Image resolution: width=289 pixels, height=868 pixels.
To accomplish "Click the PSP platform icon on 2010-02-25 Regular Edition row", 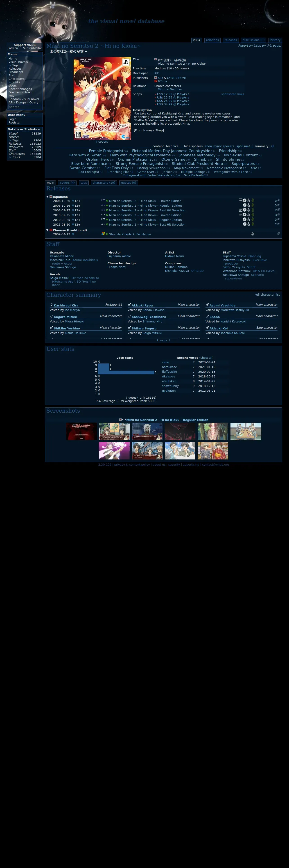I will point(103,219).
